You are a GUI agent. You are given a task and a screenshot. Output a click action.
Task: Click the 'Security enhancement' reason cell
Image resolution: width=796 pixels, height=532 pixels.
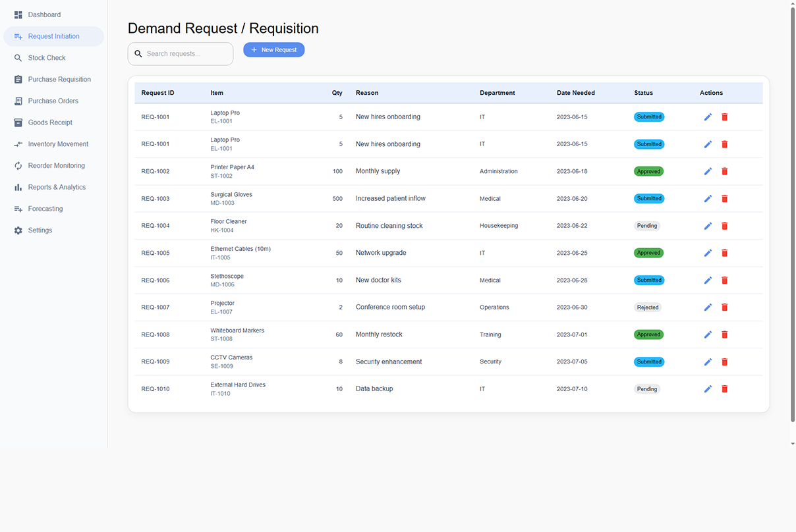tap(389, 361)
